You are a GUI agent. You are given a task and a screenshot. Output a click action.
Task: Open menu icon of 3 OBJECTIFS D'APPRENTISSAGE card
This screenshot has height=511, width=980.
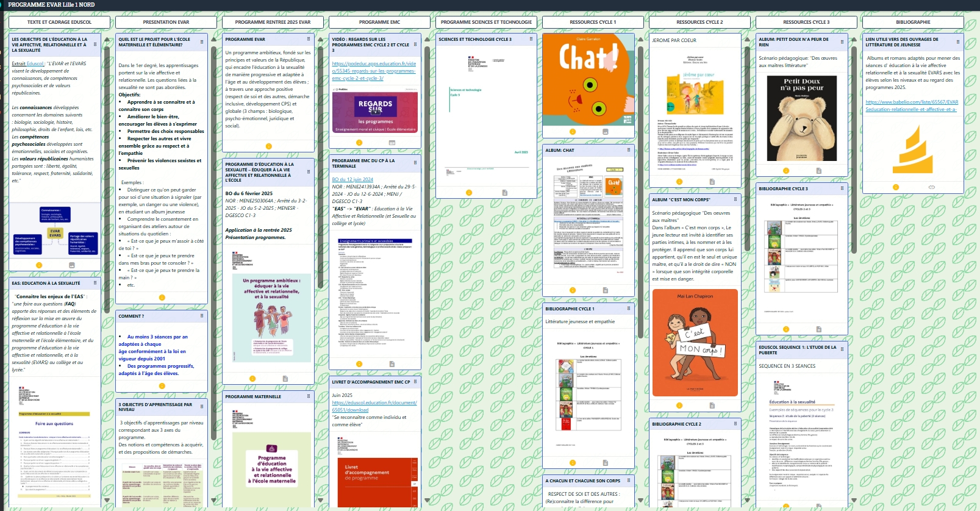pos(202,407)
